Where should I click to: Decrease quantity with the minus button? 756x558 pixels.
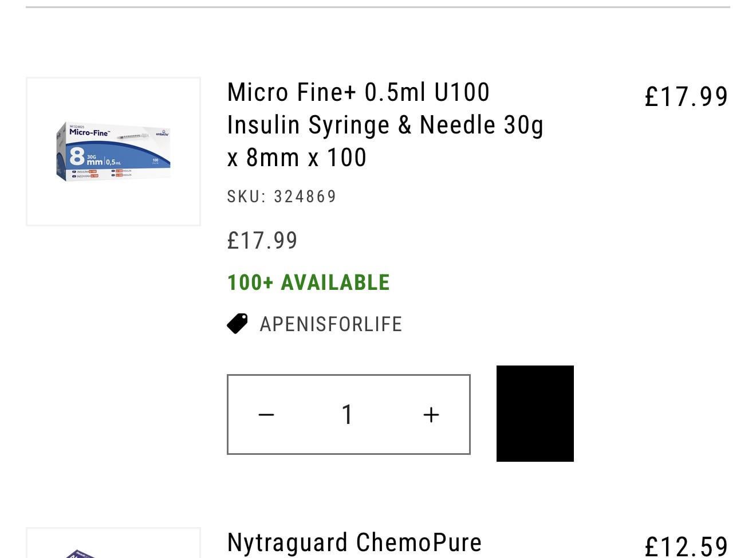pyautogui.click(x=266, y=415)
